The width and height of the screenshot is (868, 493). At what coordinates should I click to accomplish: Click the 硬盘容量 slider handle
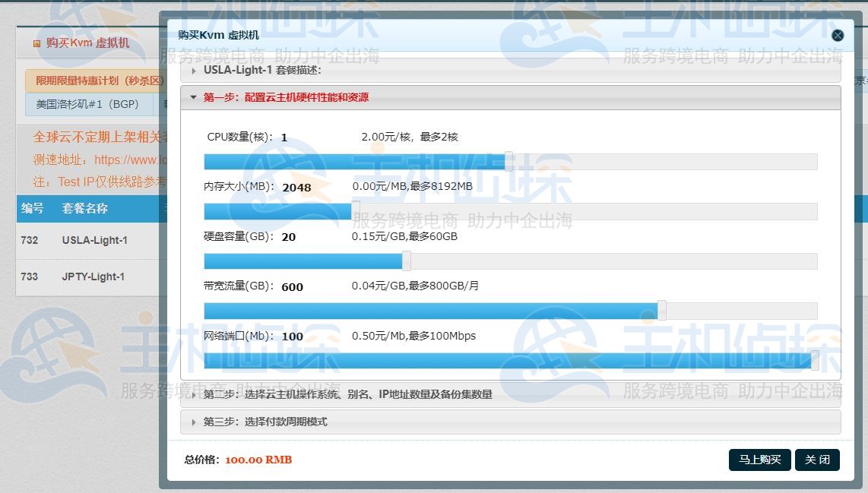coord(407,261)
